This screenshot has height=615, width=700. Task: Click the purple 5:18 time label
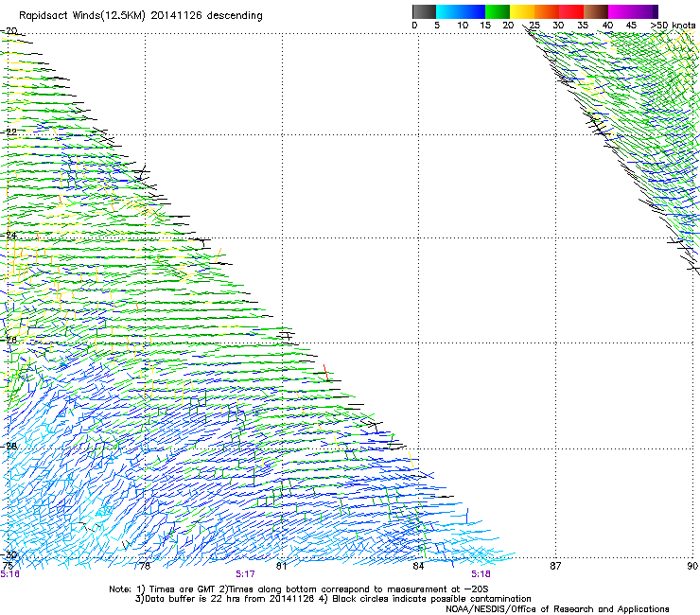[481, 574]
